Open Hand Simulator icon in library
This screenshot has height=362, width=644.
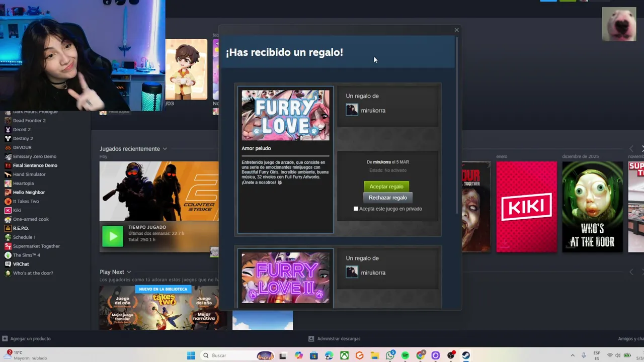8,174
